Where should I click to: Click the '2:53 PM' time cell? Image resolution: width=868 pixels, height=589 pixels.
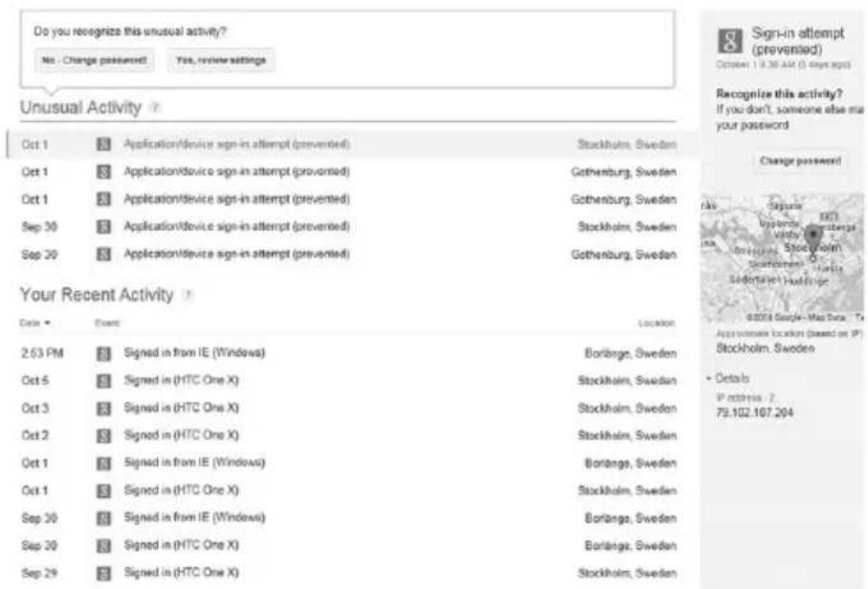pyautogui.click(x=42, y=353)
